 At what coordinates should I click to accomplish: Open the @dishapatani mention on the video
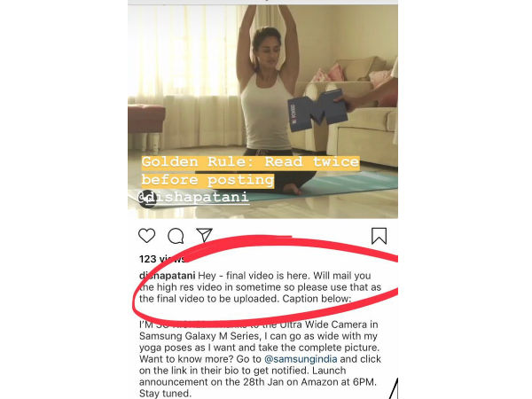(x=194, y=198)
